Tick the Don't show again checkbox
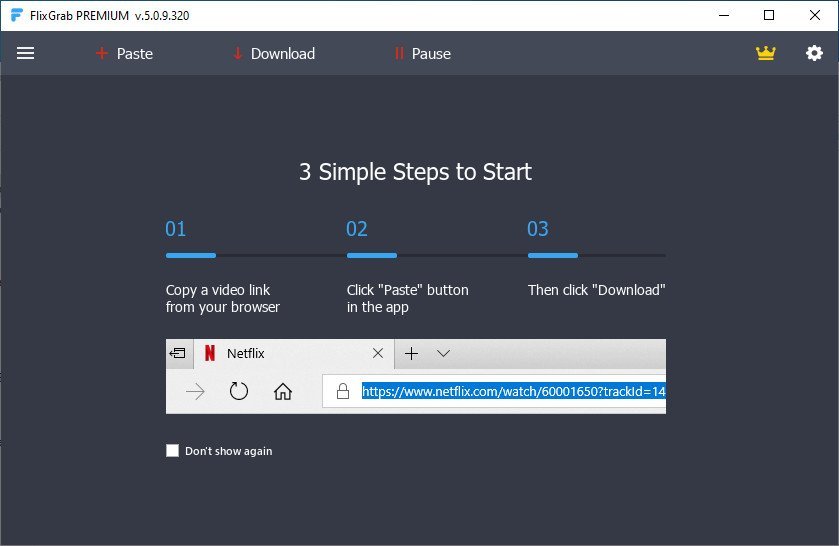This screenshot has width=839, height=546. (x=172, y=451)
